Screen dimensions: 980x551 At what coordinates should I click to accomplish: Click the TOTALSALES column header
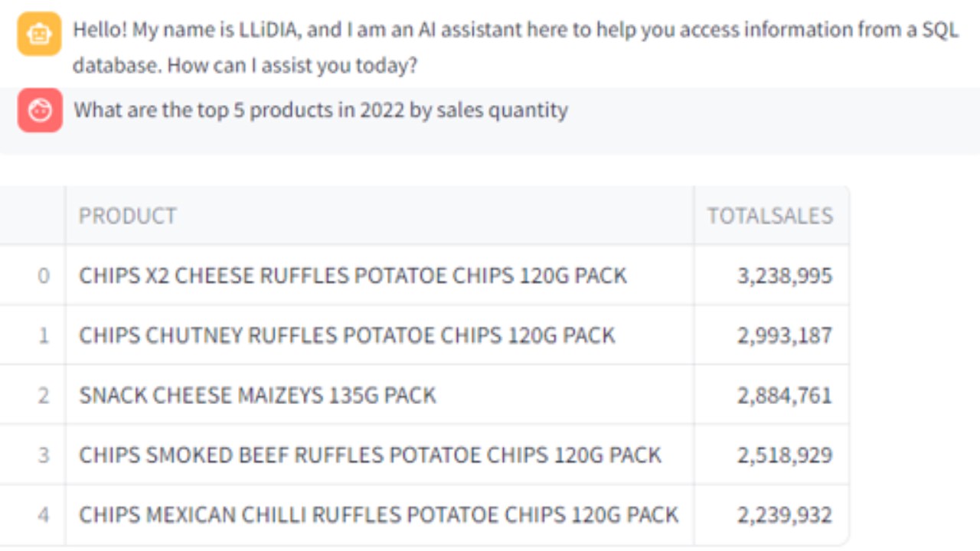[x=769, y=216]
